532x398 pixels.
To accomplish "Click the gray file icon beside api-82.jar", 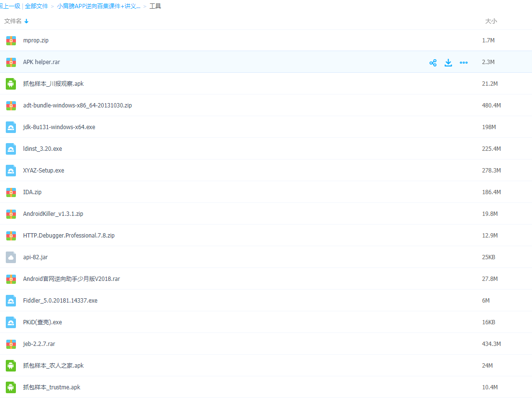I will pyautogui.click(x=11, y=257).
